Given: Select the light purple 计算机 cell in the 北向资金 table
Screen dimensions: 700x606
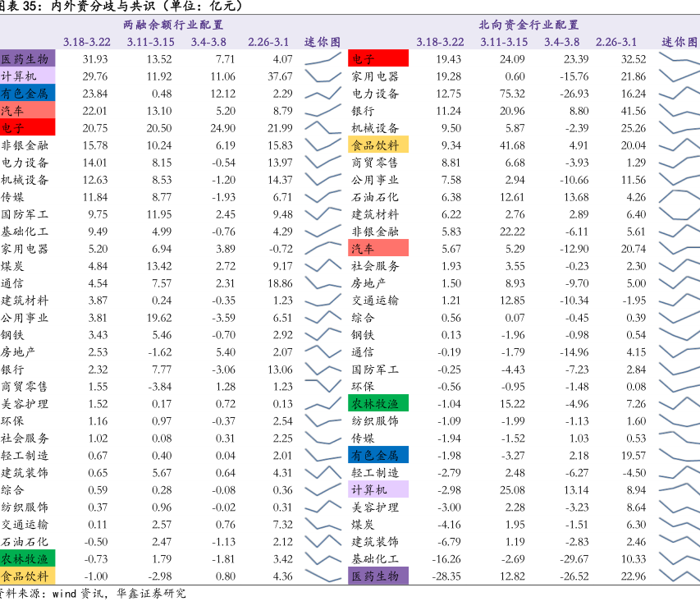Looking at the screenshot, I should click(377, 489).
